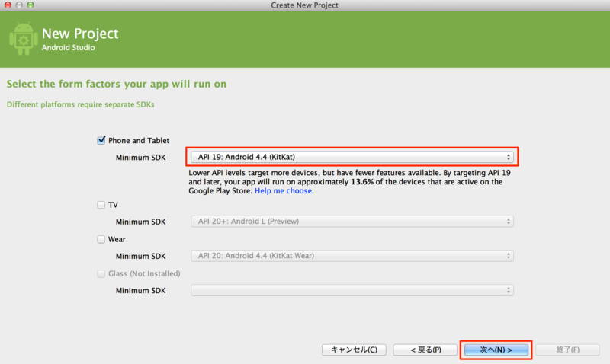Click the 'Different platforms require separate SDKs' text

(81, 104)
